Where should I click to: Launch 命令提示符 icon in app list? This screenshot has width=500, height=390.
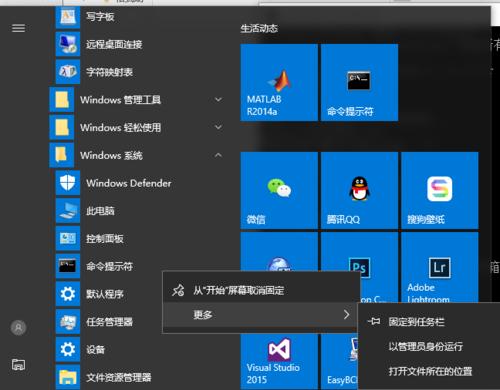[68, 266]
